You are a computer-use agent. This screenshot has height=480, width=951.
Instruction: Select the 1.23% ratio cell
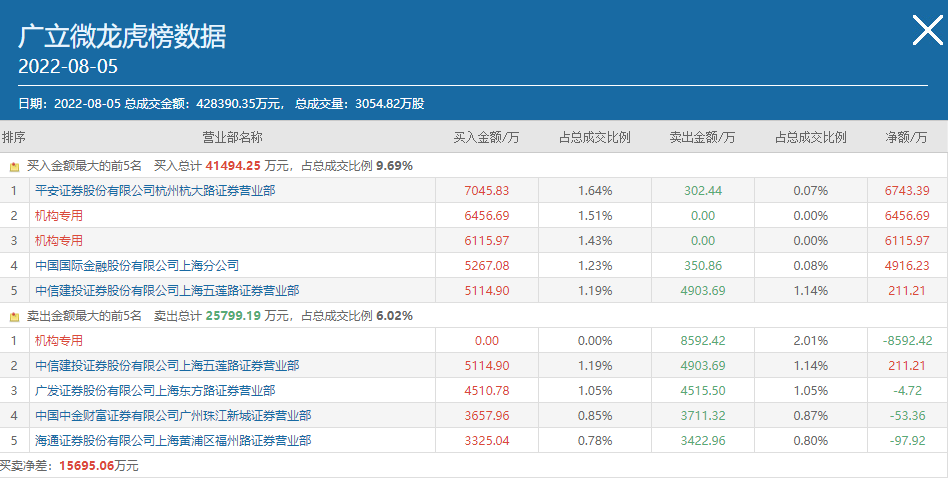(x=595, y=265)
